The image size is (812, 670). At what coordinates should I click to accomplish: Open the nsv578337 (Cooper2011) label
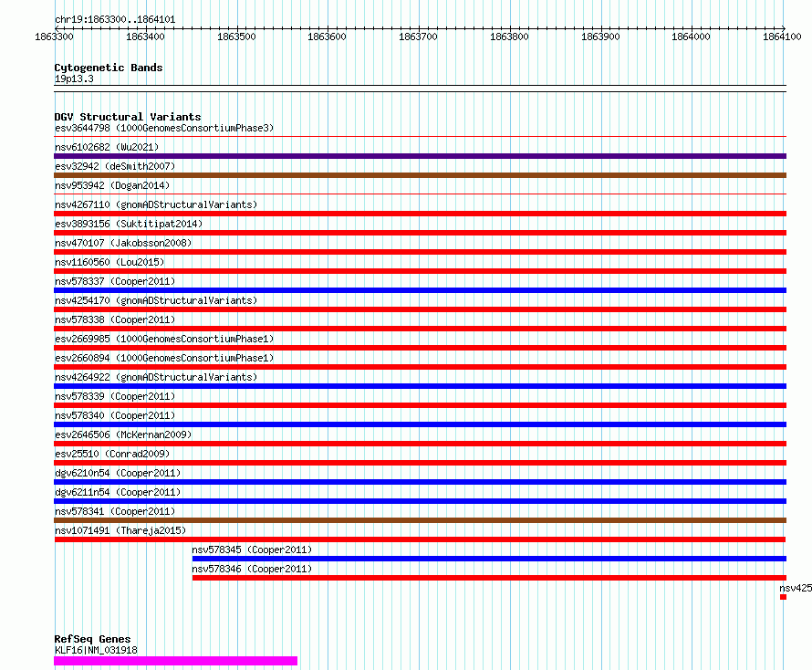pyautogui.click(x=115, y=281)
